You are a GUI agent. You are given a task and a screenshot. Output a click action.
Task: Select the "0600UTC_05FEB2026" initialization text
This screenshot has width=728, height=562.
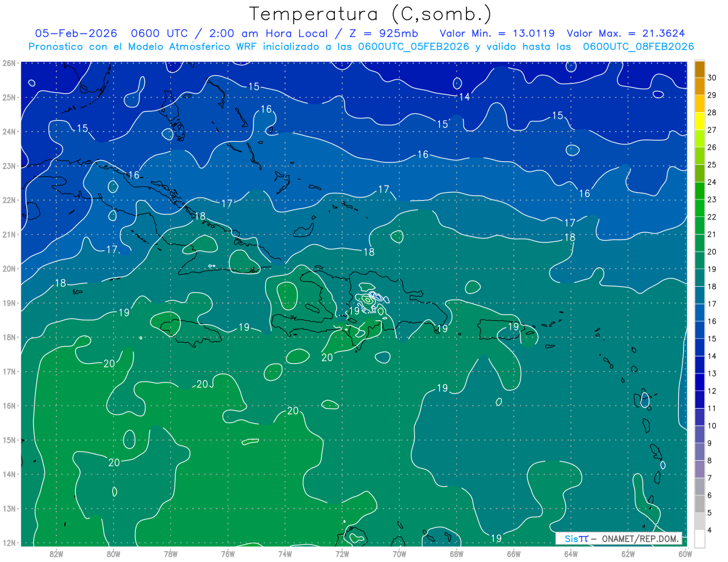(414, 47)
